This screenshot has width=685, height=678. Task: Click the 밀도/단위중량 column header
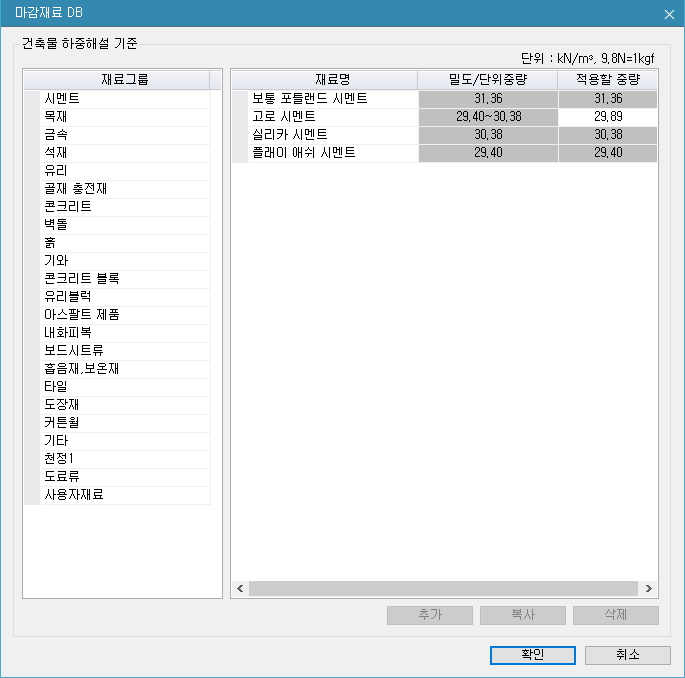click(488, 80)
